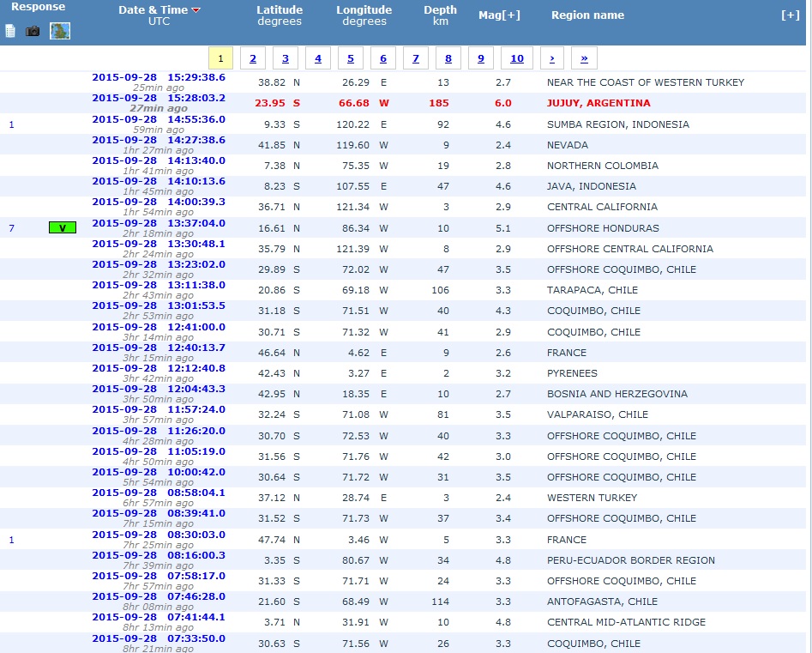Open earthquake at 2015-09-28 14:27:38.6
This screenshot has height=653, width=812.
pos(159,140)
